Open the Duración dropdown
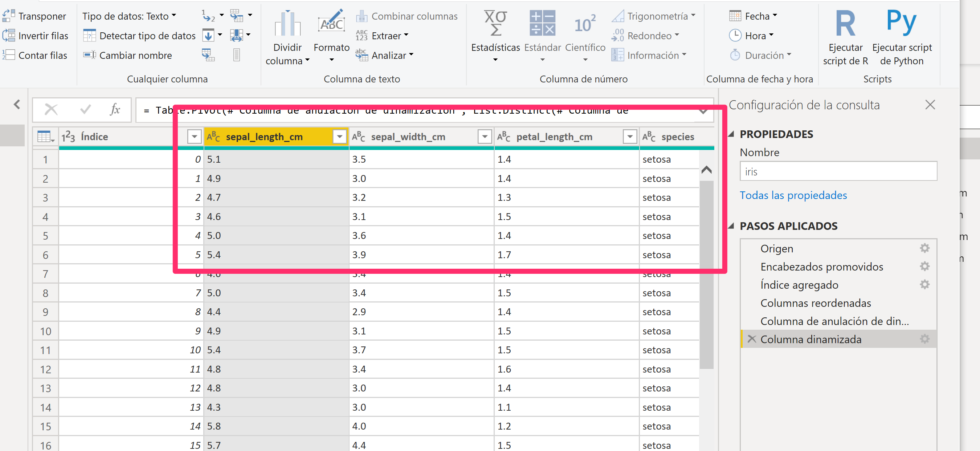 click(x=760, y=55)
